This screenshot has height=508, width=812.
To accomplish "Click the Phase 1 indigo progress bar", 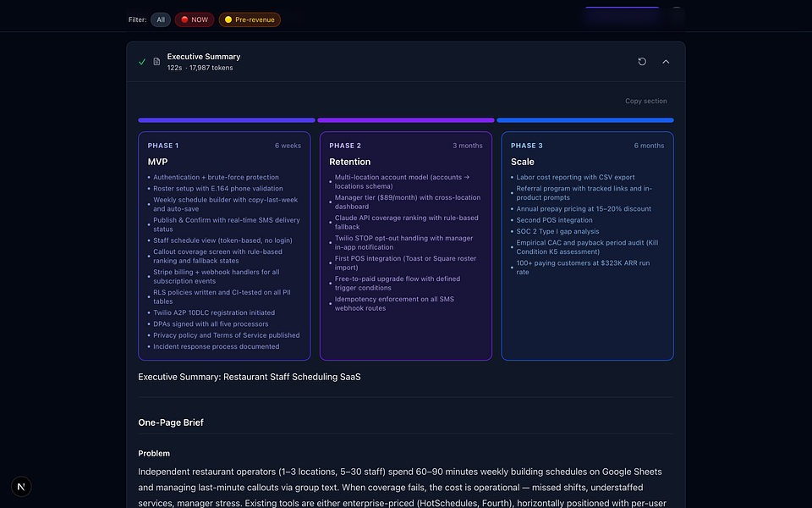I will pos(227,120).
